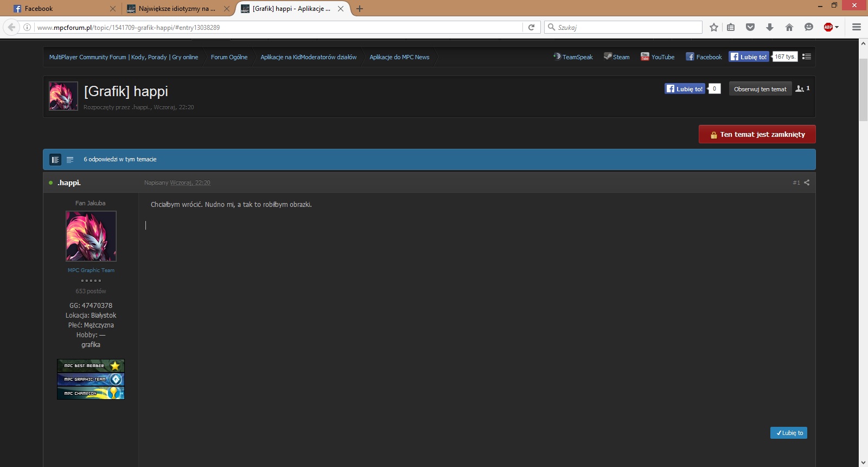Open Aplikacje na KidModeratorów działów breadcrumb
This screenshot has width=868, height=467.
click(x=309, y=57)
